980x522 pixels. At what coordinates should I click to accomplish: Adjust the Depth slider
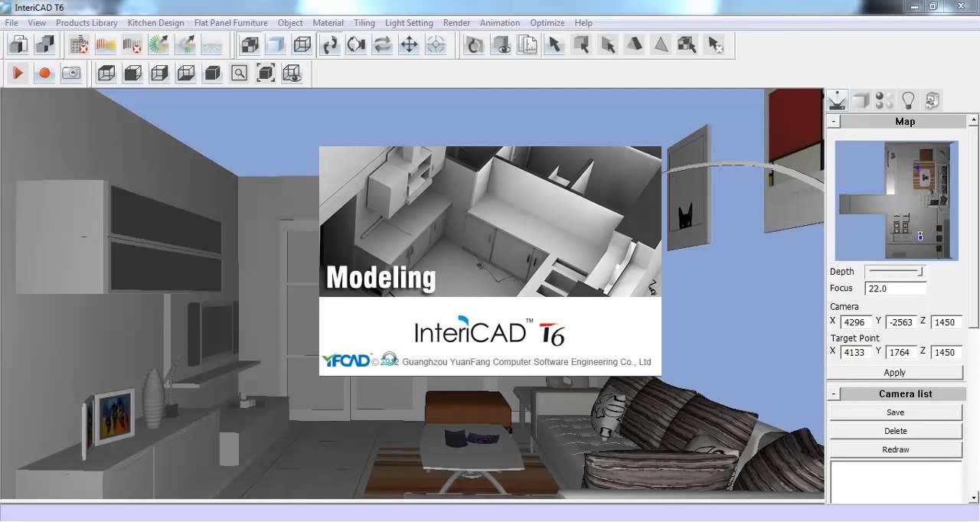895,272
